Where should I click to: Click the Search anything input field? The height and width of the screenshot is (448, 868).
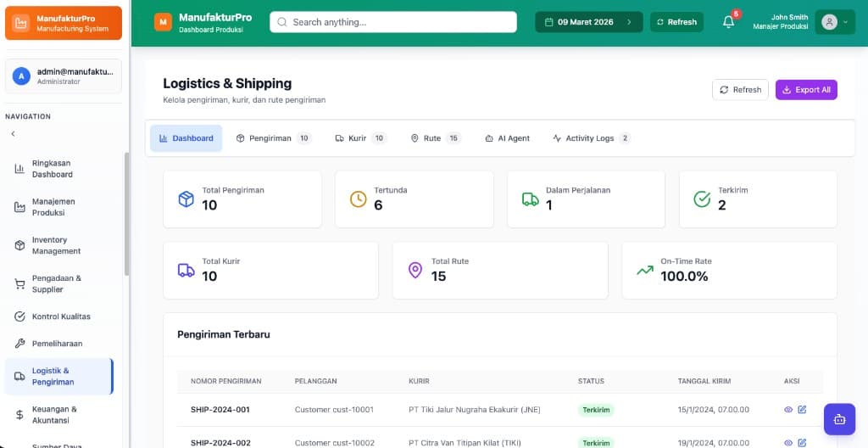tap(393, 22)
